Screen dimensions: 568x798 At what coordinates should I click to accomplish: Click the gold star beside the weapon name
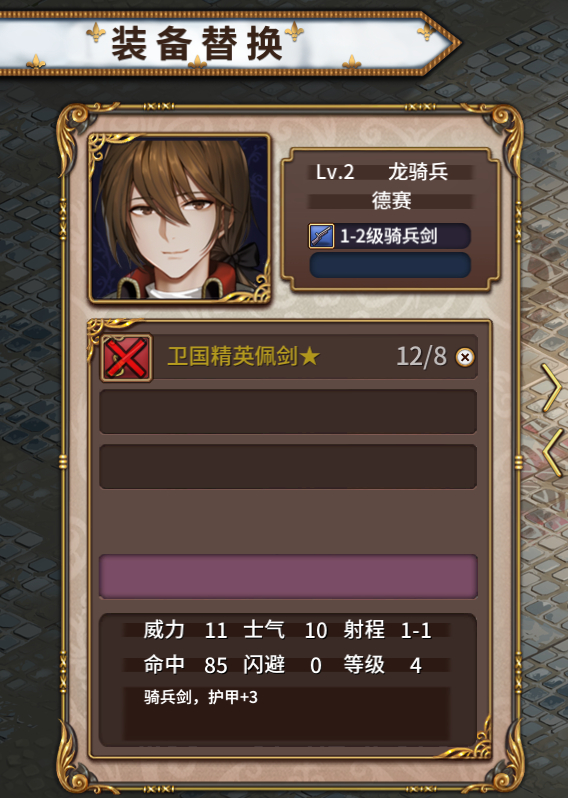pos(309,357)
